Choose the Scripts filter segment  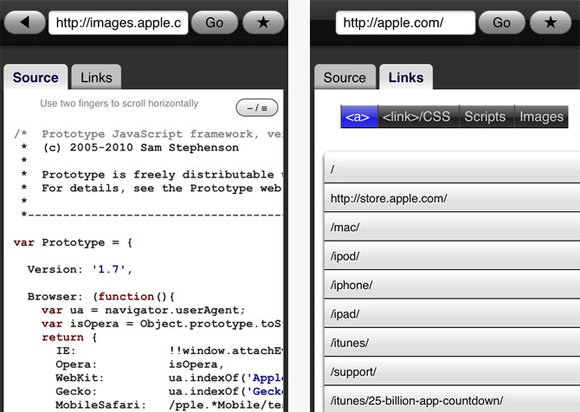pos(486,116)
